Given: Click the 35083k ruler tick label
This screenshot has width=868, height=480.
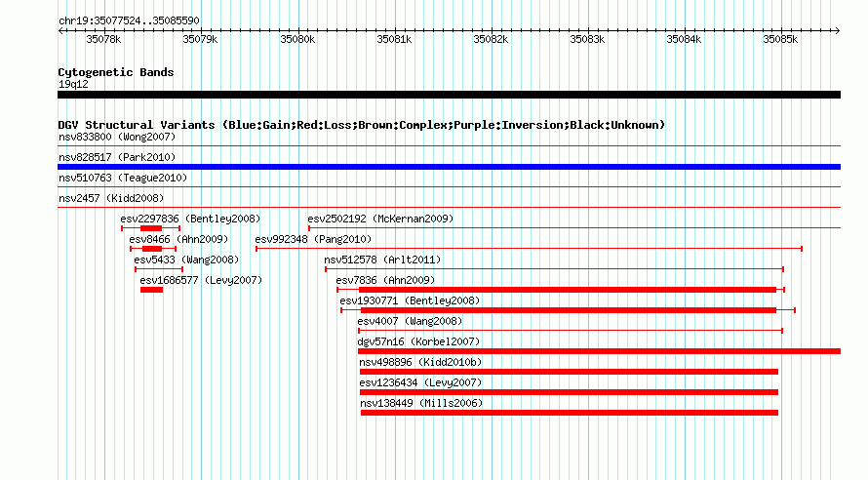Looking at the screenshot, I should pos(587,39).
